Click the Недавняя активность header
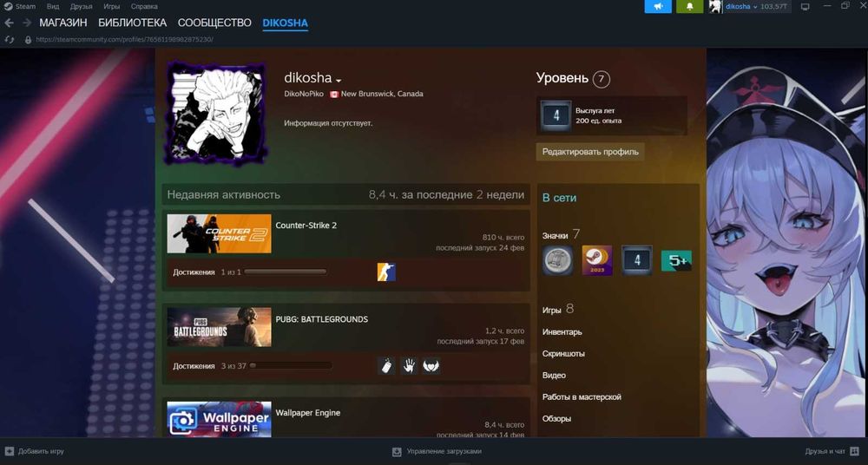 coord(224,195)
